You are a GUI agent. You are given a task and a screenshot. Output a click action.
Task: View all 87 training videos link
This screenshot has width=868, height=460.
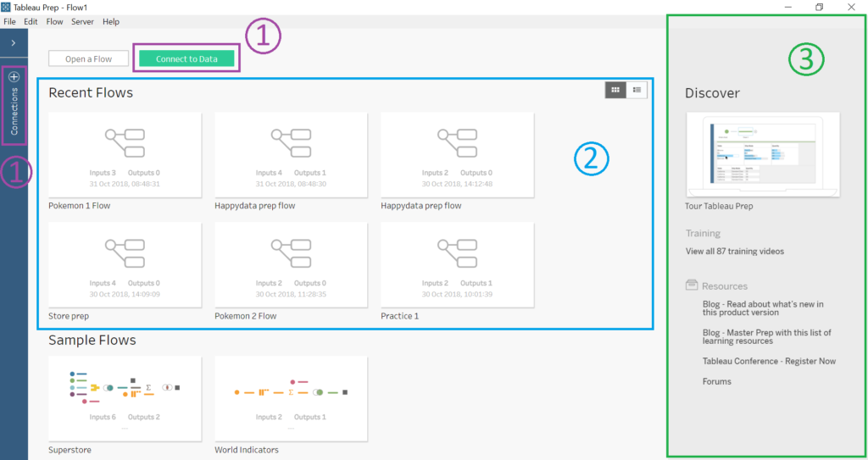(735, 252)
